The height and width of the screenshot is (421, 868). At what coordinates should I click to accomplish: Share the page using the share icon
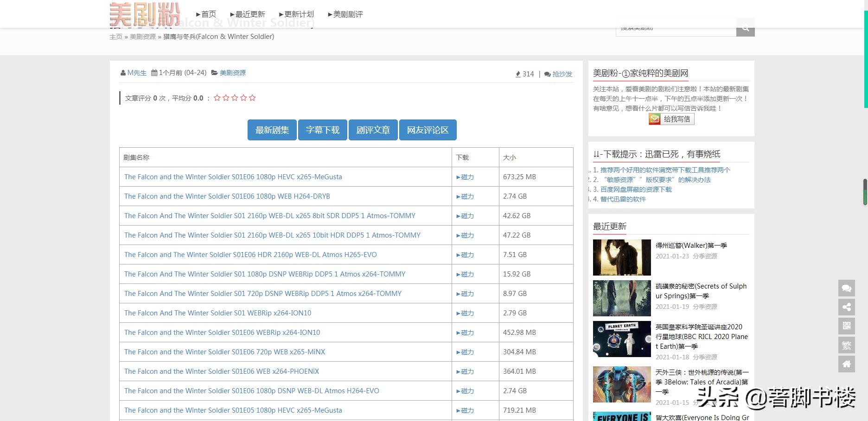(x=847, y=307)
